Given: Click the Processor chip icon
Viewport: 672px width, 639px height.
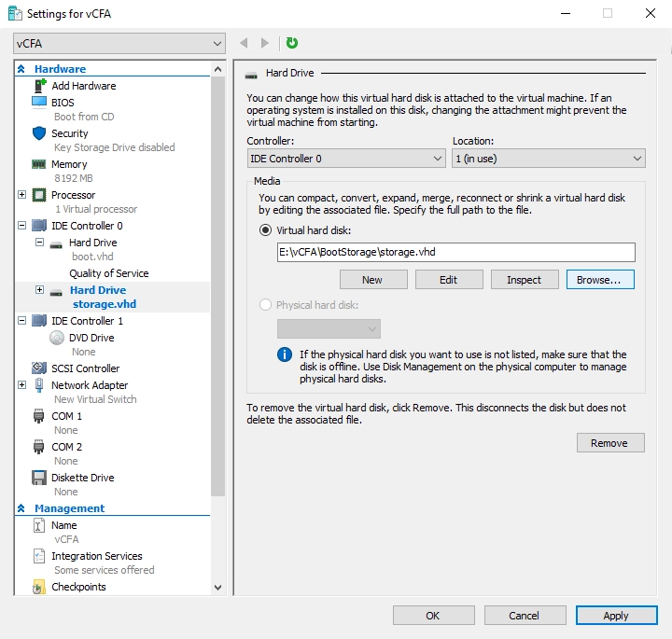Looking at the screenshot, I should [x=39, y=195].
